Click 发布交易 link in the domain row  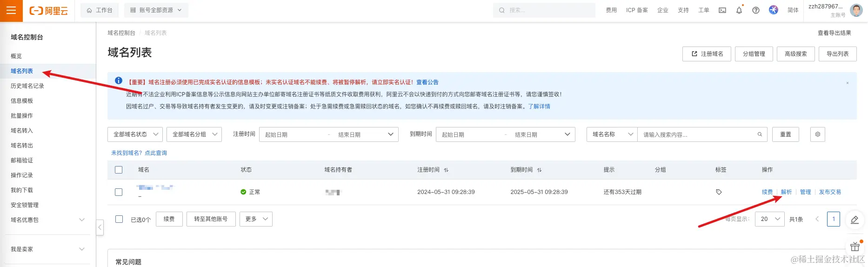pyautogui.click(x=830, y=192)
